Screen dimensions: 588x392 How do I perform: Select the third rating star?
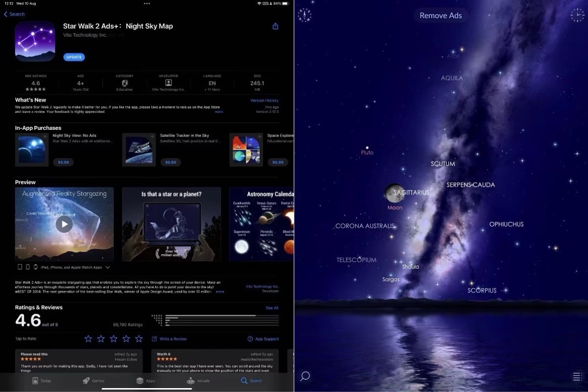tap(114, 339)
